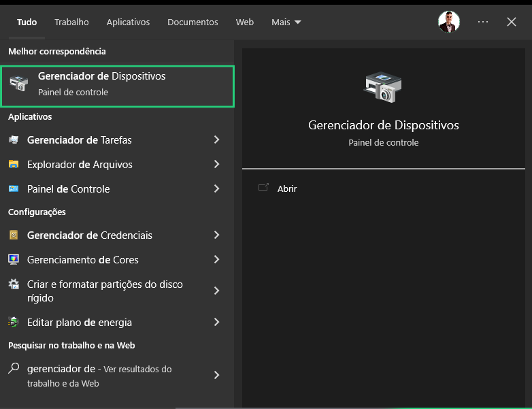Image resolution: width=532 pixels, height=409 pixels.
Task: Click Abrir to open Device Manager
Action: point(287,189)
